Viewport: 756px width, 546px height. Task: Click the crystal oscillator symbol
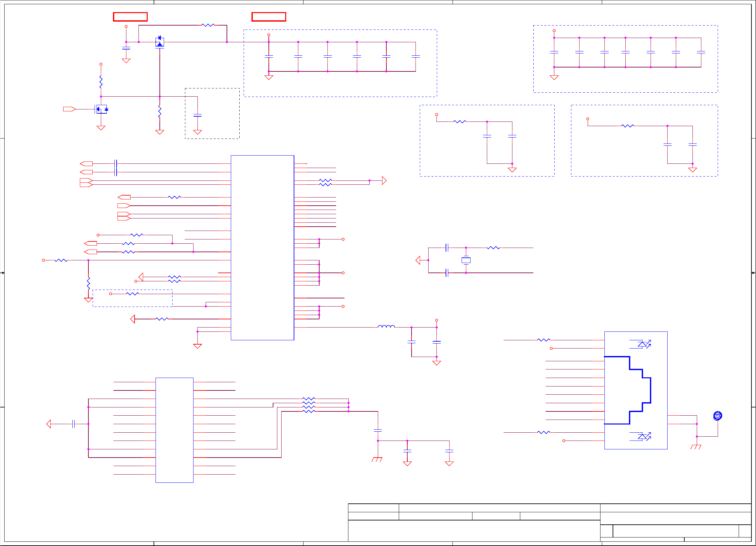pyautogui.click(x=466, y=260)
